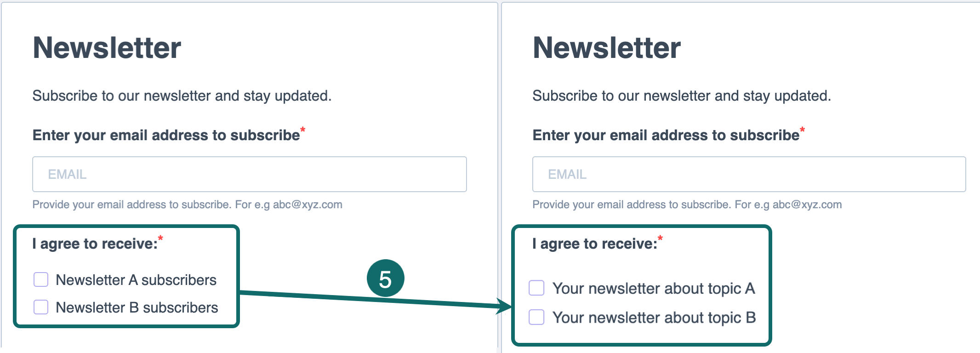
Task: Check the Newsletter A subscribers checkbox
Action: (41, 279)
